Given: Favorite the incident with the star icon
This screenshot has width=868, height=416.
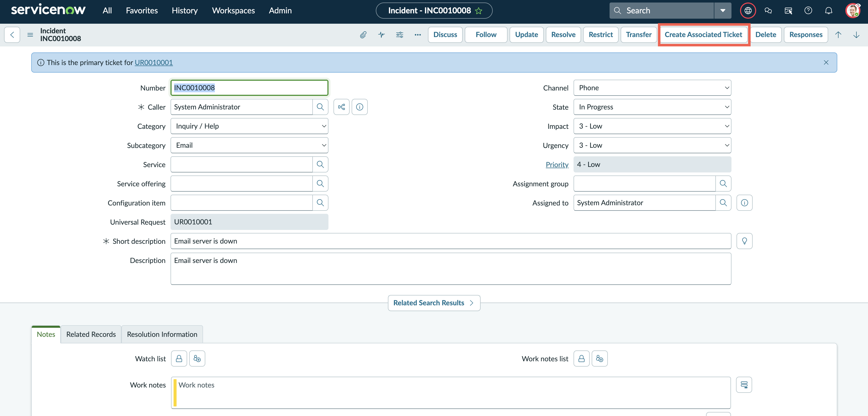Looking at the screenshot, I should 479,11.
